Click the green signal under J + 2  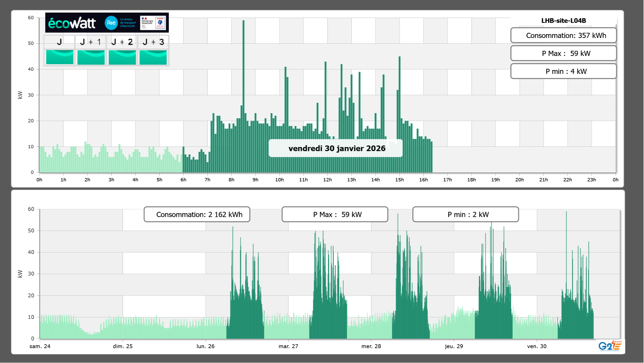pos(122,57)
